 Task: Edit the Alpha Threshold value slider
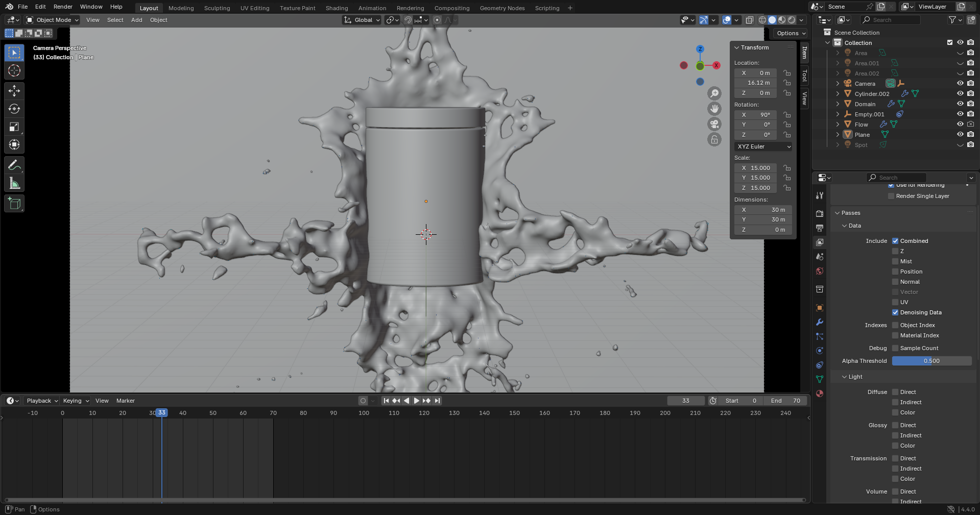pos(931,361)
